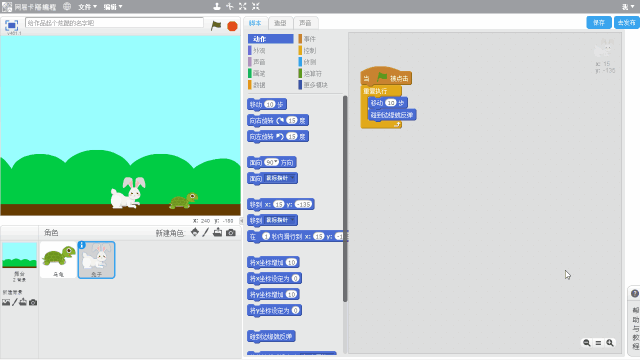640x360 pixels.
Task: Zoom in the script workspace
Action: click(x=610, y=343)
